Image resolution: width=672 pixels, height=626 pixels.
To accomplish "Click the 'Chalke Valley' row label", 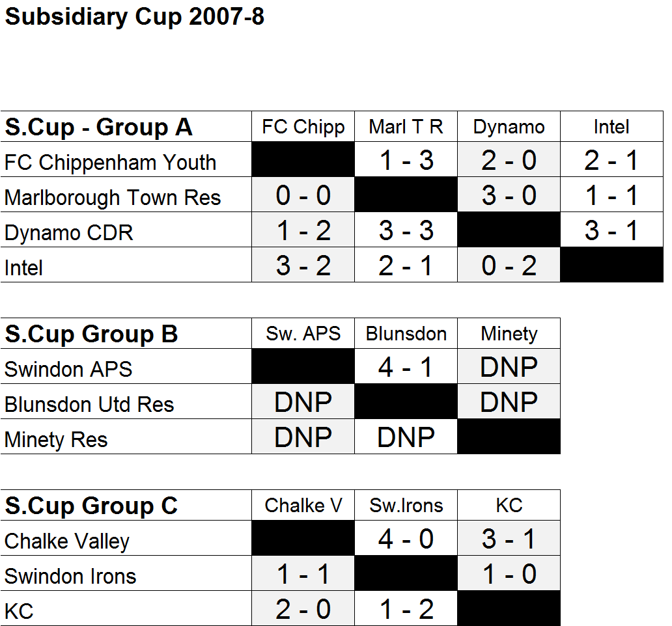I will [67, 541].
